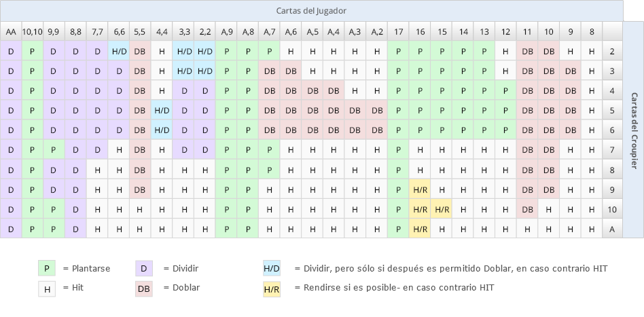Click the yellow H/R legend swatch
The width and height of the screenshot is (644, 317).
point(272,289)
